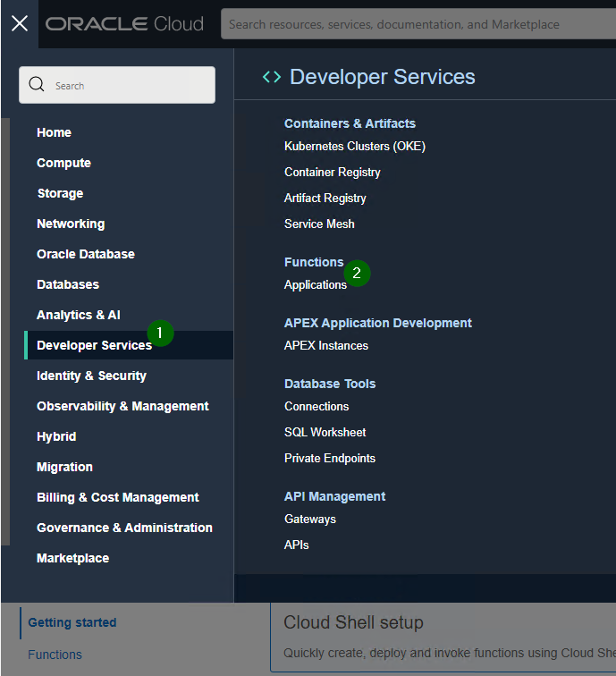Click APEX Application Development heading
The image size is (616, 676).
coord(377,323)
